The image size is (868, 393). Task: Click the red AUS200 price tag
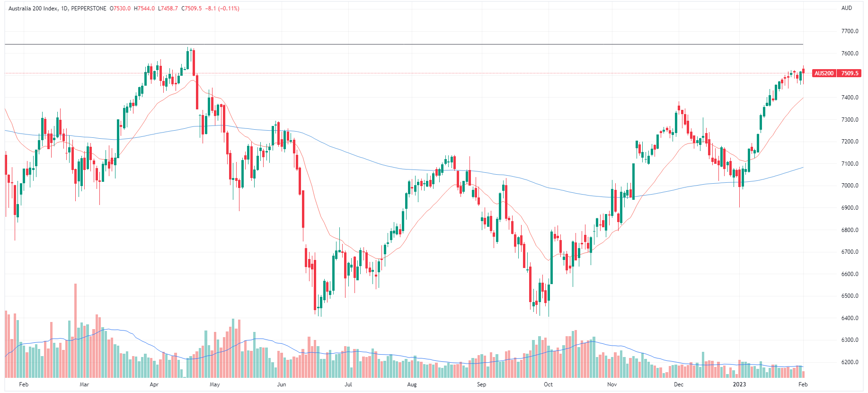pyautogui.click(x=824, y=73)
